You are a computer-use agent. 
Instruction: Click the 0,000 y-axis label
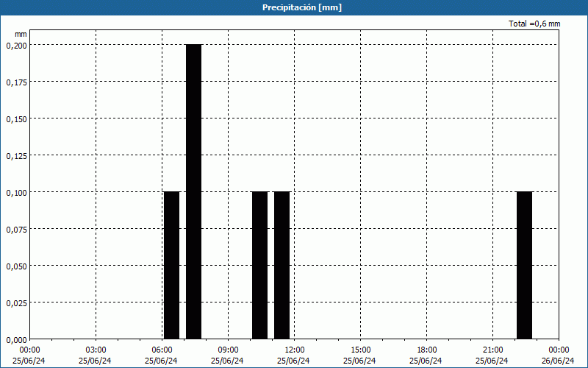coord(16,340)
